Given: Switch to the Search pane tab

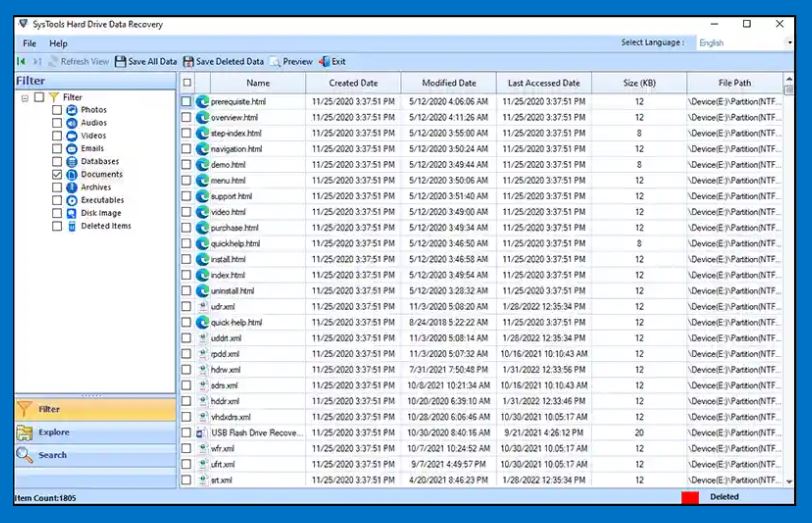Looking at the screenshot, I should 96,455.
